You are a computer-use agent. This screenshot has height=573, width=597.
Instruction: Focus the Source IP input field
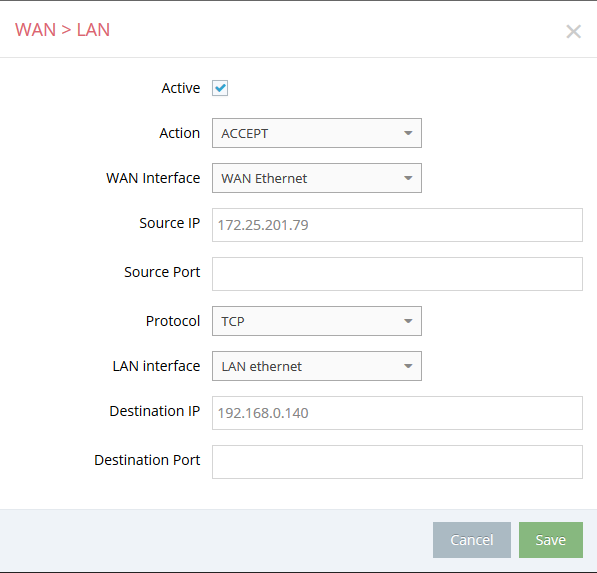397,225
